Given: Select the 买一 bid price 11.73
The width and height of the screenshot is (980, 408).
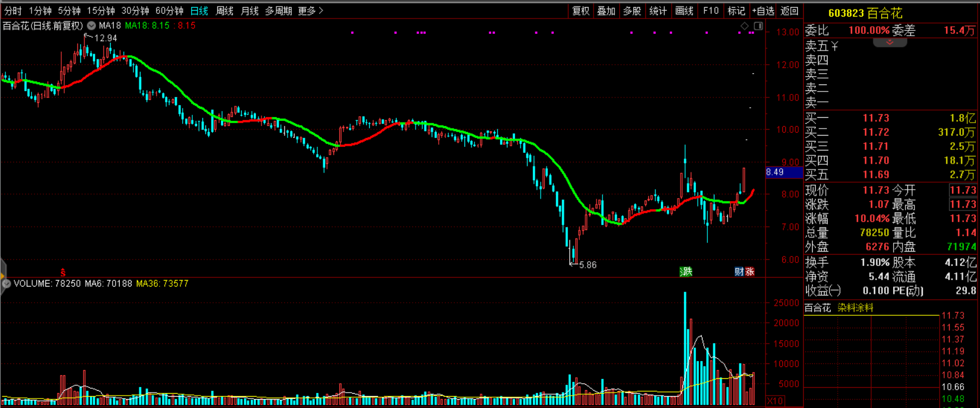Looking at the screenshot, I should tap(876, 118).
